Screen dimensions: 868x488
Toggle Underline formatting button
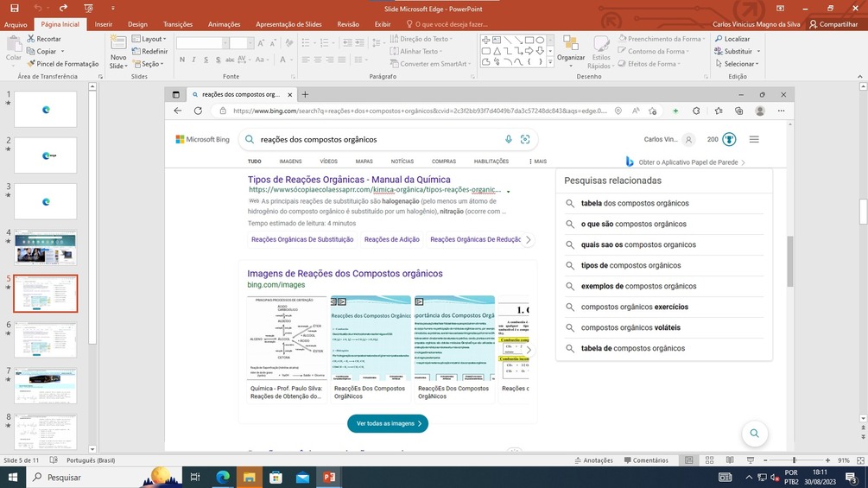(206, 60)
